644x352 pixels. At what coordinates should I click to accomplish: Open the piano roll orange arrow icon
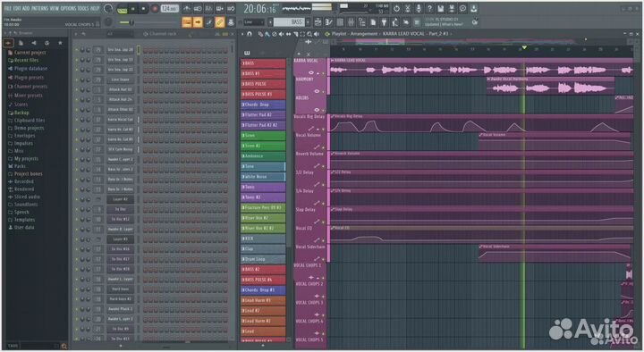coord(198,22)
